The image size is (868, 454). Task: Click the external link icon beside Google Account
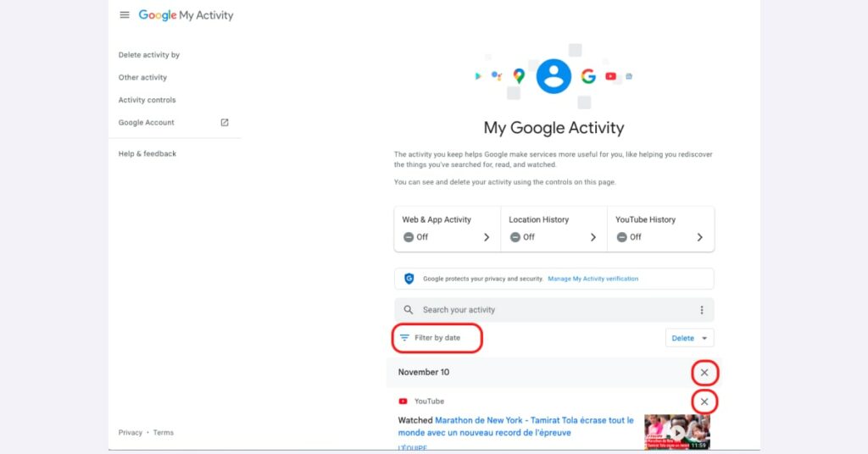pyautogui.click(x=224, y=123)
